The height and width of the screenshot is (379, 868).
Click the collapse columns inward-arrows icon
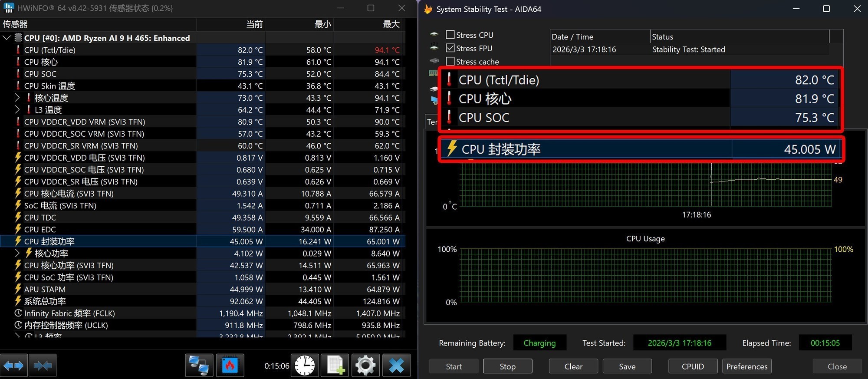43,366
